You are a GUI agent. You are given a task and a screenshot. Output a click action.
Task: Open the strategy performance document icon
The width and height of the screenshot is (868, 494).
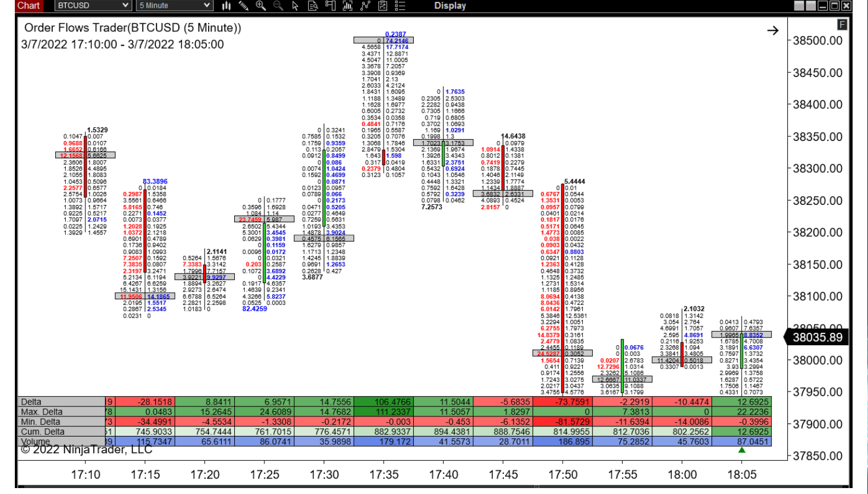click(382, 6)
